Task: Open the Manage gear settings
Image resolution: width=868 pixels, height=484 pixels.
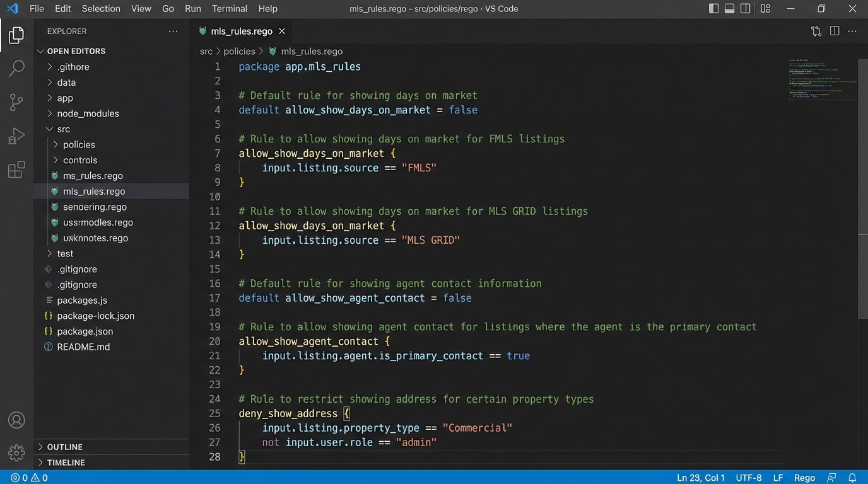Action: [x=16, y=452]
